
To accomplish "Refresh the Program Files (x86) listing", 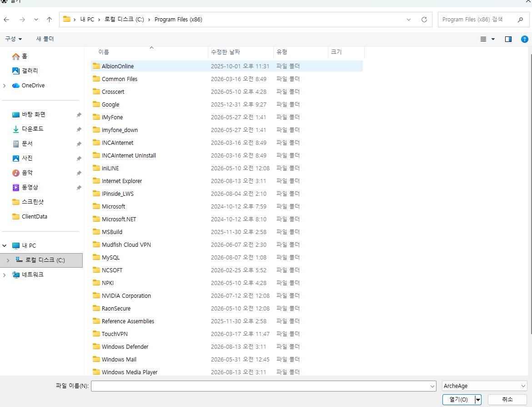I will pos(424,20).
